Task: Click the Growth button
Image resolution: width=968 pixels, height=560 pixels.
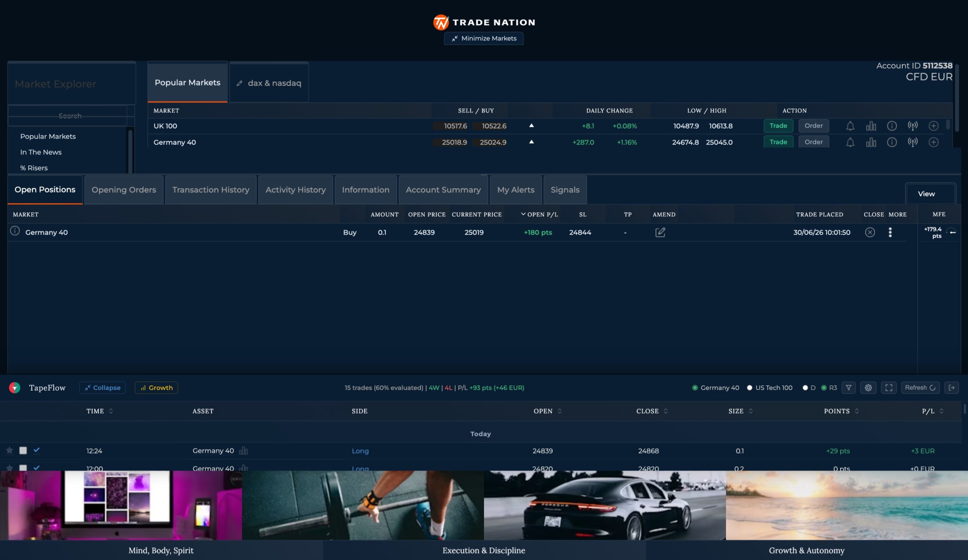Action: tap(156, 388)
